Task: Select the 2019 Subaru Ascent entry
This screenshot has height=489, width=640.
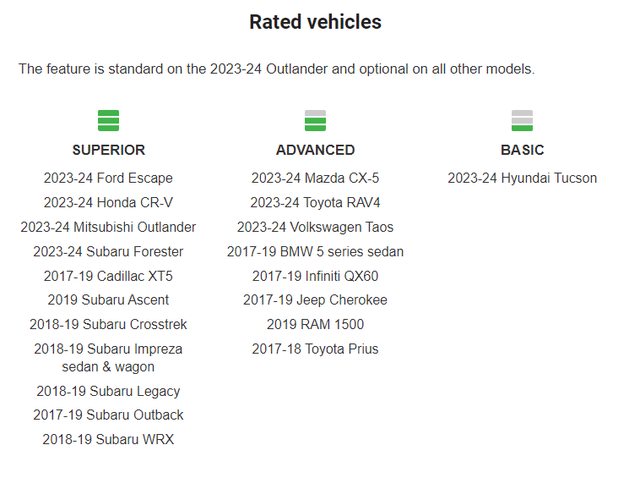Action: 108,300
